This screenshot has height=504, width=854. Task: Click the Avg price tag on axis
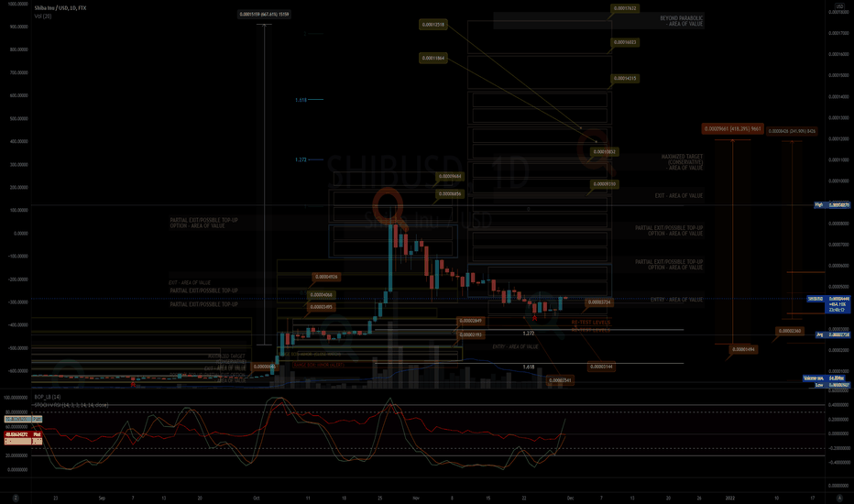[832, 334]
